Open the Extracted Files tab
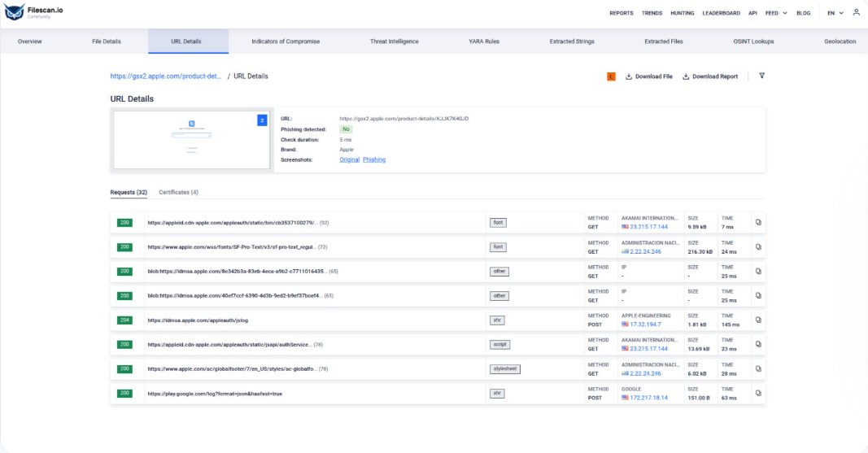 pyautogui.click(x=664, y=41)
